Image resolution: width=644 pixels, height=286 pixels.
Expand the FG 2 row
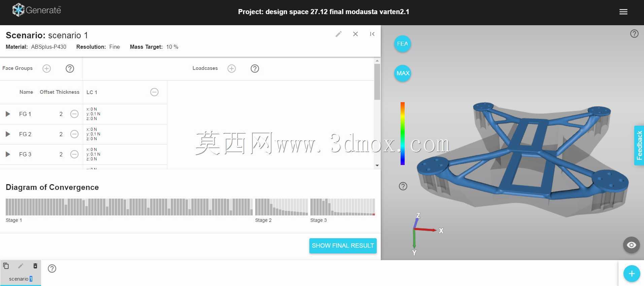(8, 134)
